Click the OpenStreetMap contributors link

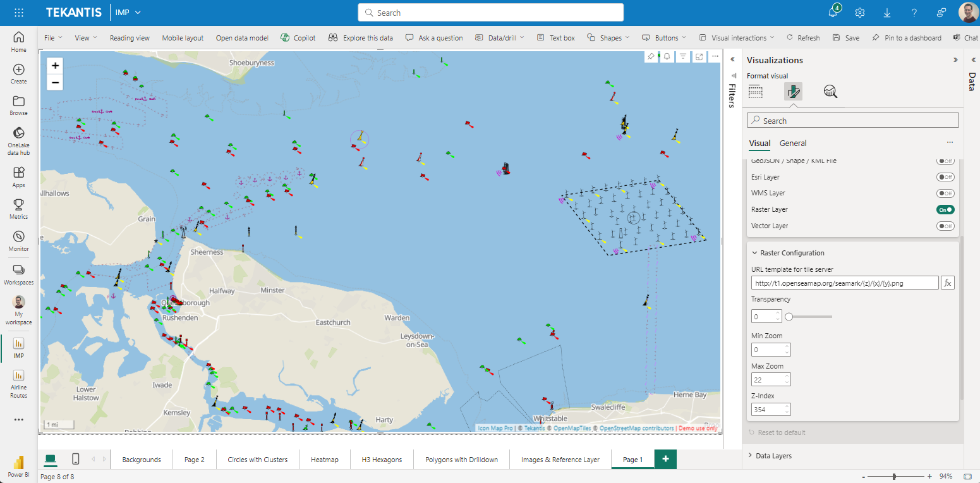pyautogui.click(x=636, y=428)
